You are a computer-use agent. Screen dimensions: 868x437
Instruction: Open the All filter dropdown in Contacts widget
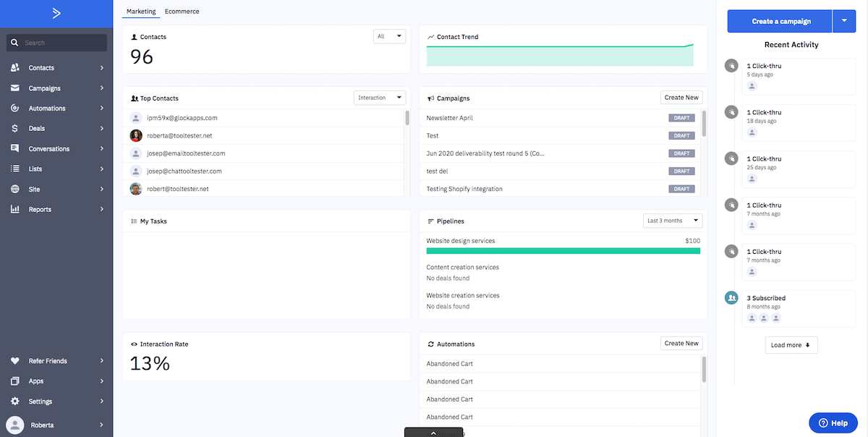pyautogui.click(x=389, y=35)
